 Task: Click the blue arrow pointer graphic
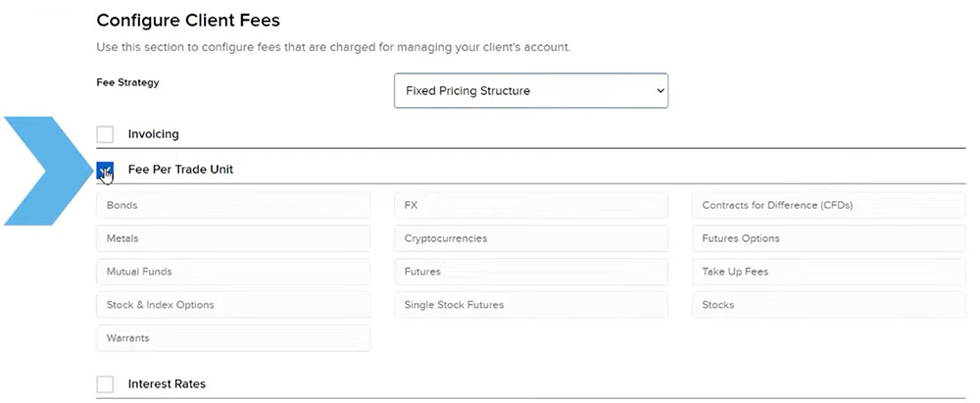[x=47, y=171]
